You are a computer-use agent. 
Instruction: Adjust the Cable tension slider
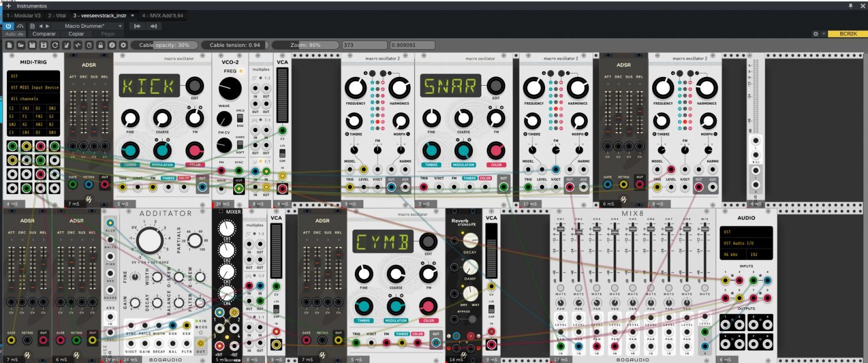tap(235, 45)
